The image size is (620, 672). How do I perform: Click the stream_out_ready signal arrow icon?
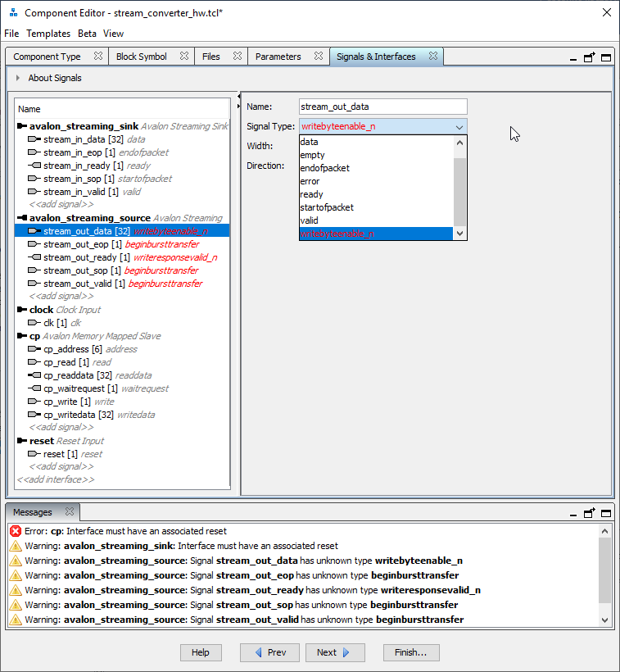[34, 257]
